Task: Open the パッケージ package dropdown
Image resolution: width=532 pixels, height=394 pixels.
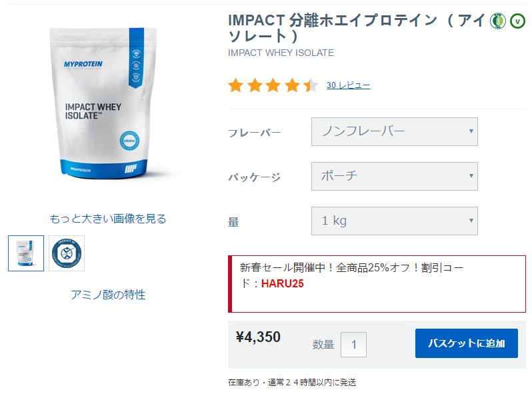Action: click(395, 176)
